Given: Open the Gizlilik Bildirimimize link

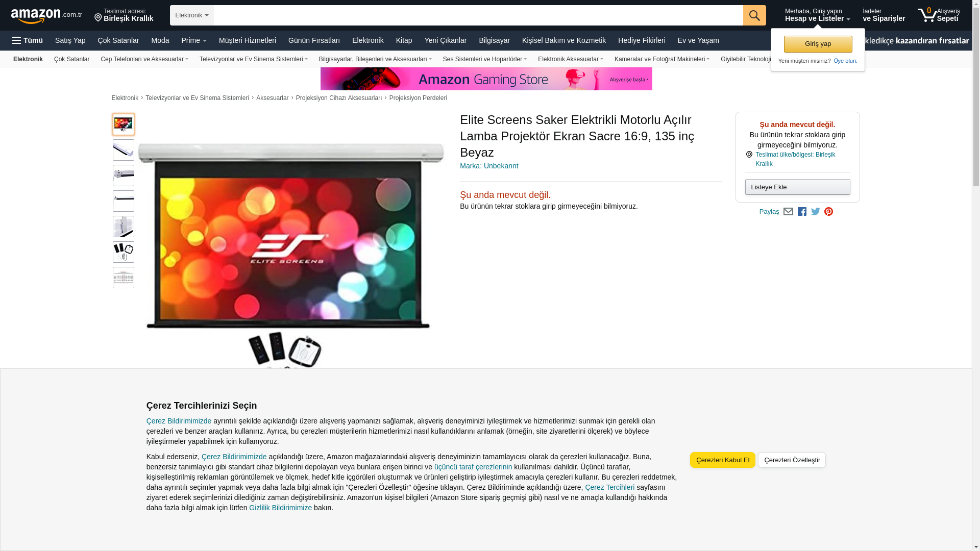Looking at the screenshot, I should click(x=280, y=508).
